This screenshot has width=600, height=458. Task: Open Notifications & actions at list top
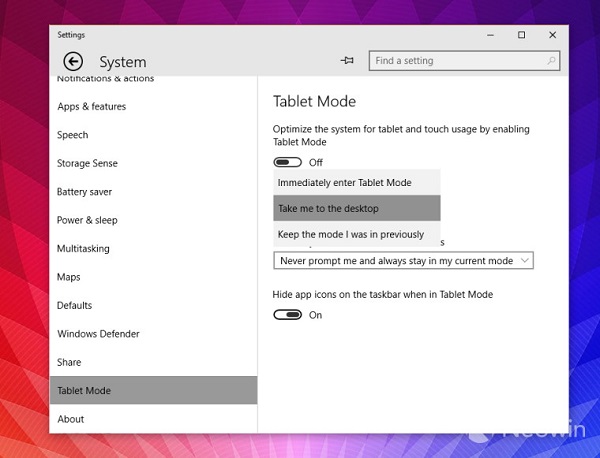[x=105, y=79]
